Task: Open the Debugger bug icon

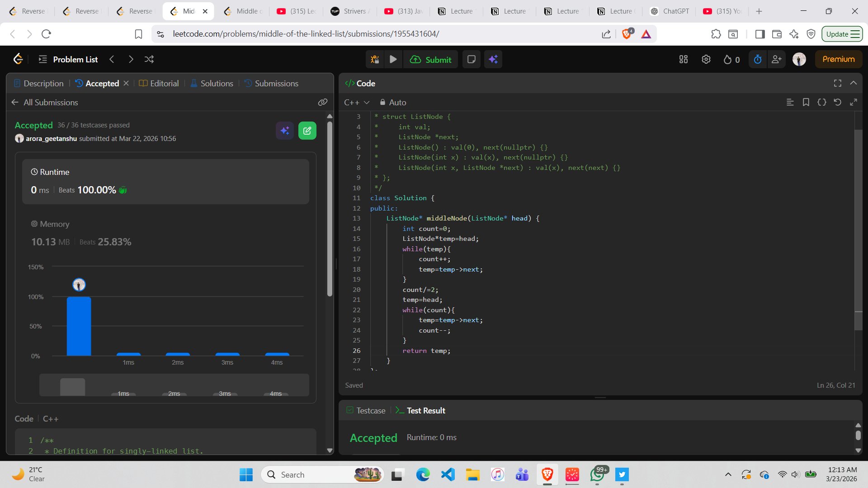Action: click(x=375, y=59)
